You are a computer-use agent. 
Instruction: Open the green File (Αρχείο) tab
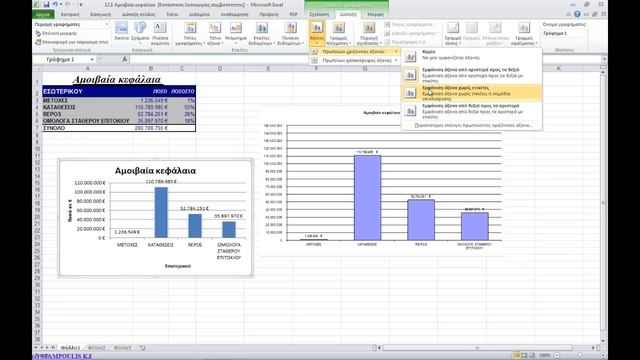(42, 14)
